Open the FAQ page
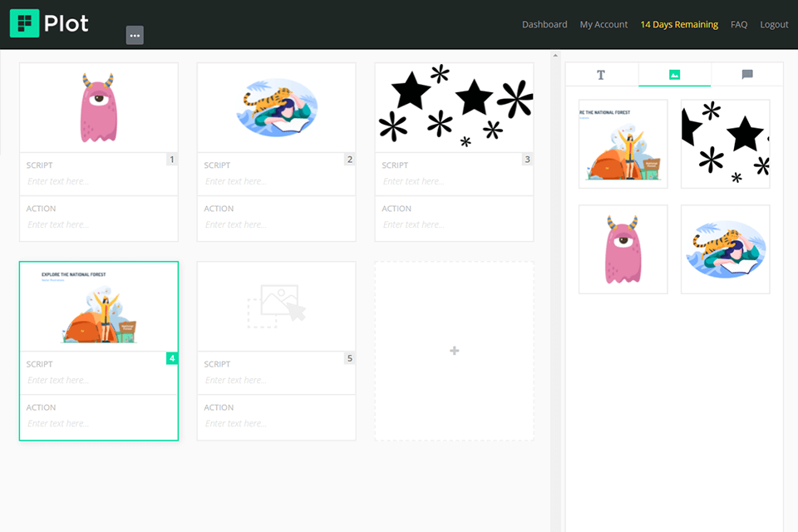 [x=739, y=24]
